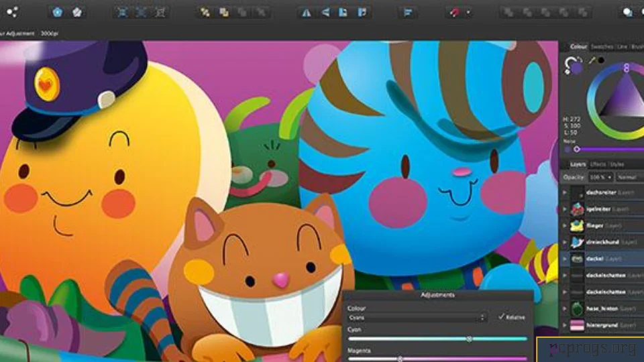Switch to the Swatches tab
The width and height of the screenshot is (644, 362).
tap(602, 47)
